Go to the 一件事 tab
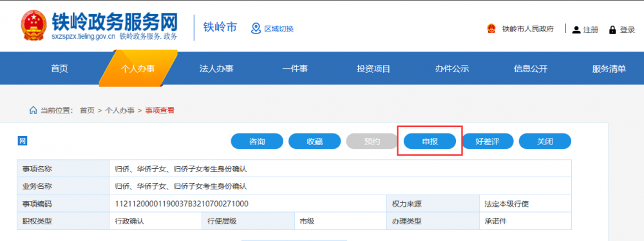Screen dimensions: 644x241 point(295,69)
